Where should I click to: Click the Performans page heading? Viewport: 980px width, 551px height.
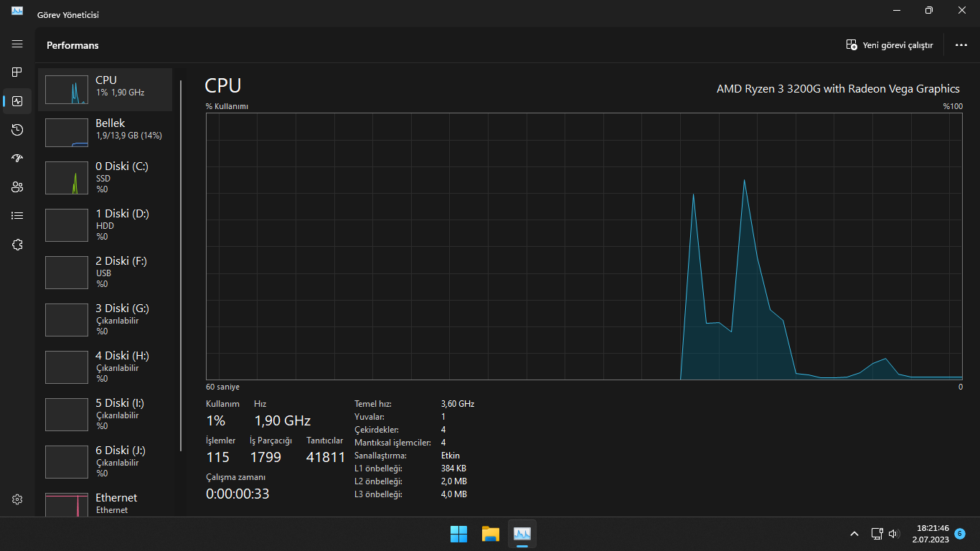click(x=72, y=45)
